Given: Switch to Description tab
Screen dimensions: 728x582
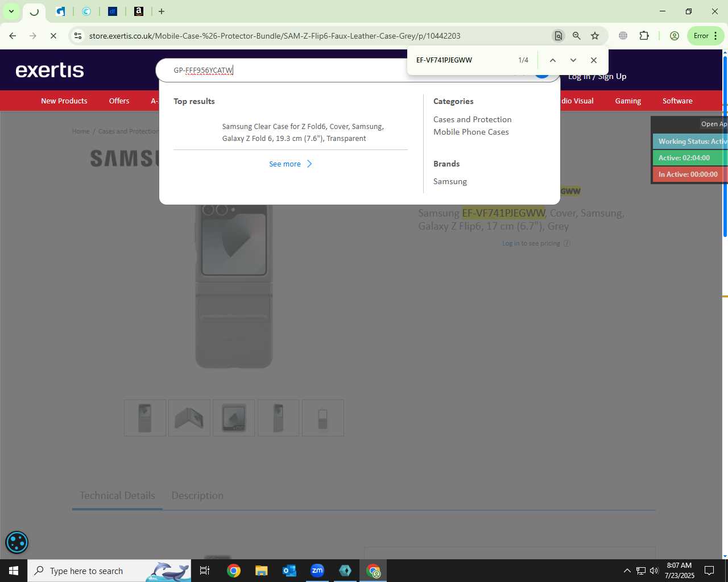Looking at the screenshot, I should [x=197, y=496].
